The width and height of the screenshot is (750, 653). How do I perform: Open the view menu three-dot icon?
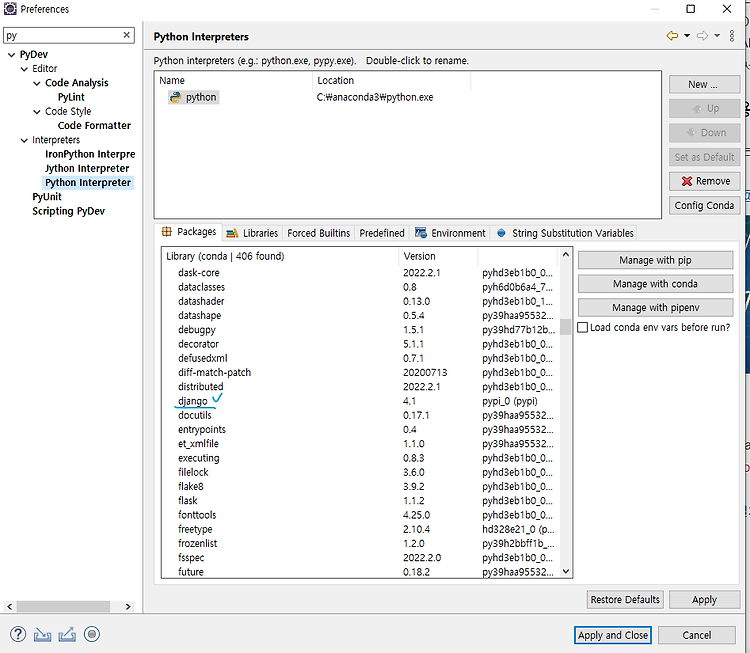pos(732,36)
